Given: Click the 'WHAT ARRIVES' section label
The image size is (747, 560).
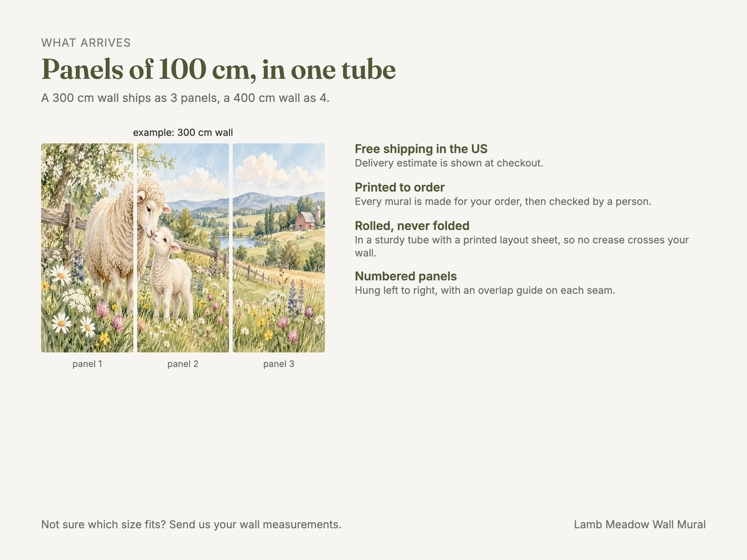Looking at the screenshot, I should (x=86, y=43).
